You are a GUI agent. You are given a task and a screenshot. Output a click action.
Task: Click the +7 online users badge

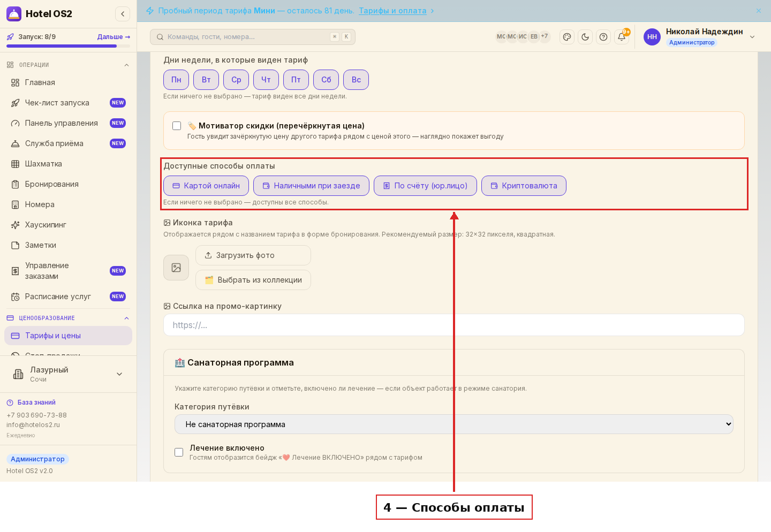tap(545, 36)
